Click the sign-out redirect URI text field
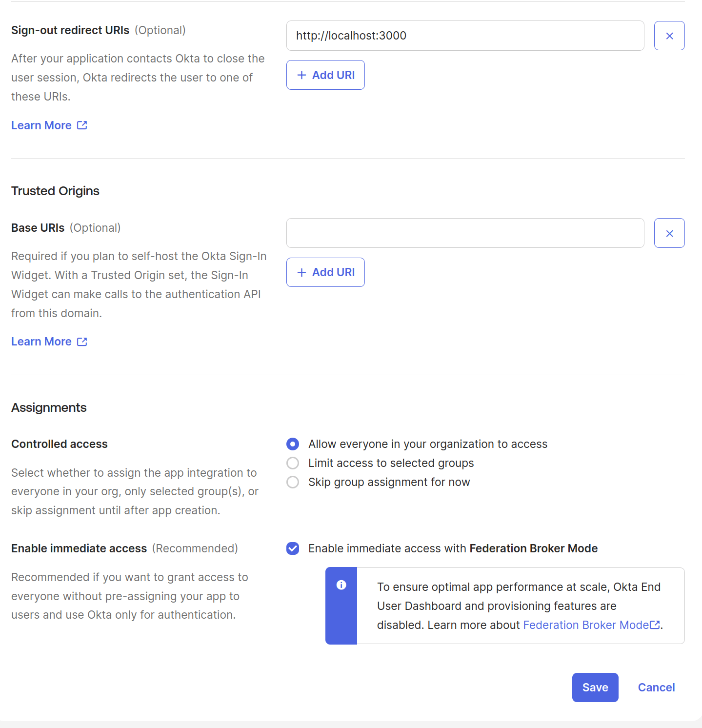This screenshot has width=702, height=728. point(465,35)
